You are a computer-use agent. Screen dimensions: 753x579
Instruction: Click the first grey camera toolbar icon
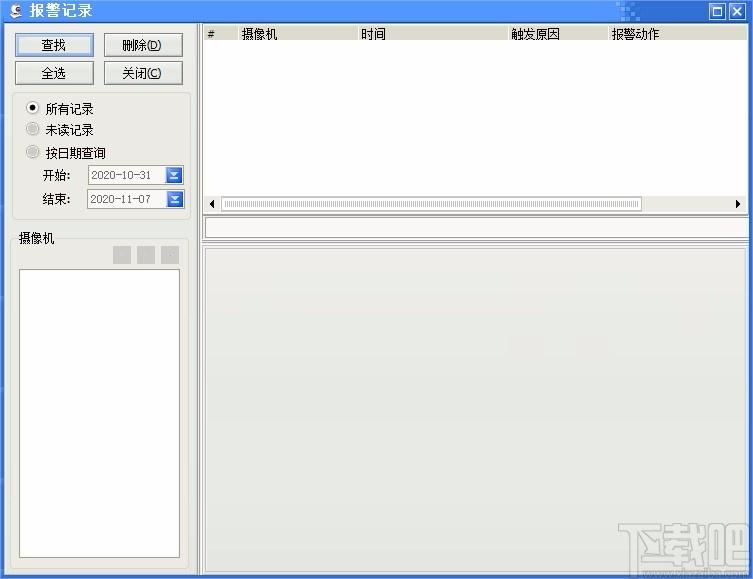click(122, 255)
